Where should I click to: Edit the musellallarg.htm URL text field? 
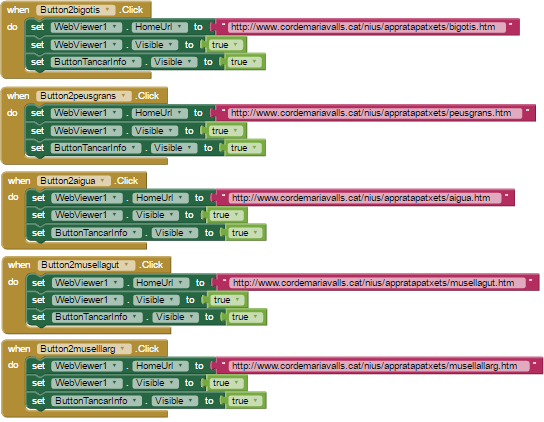[379, 366]
